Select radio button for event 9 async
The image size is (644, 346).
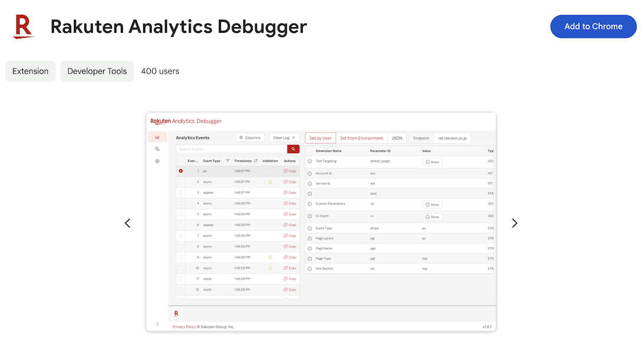tap(181, 257)
